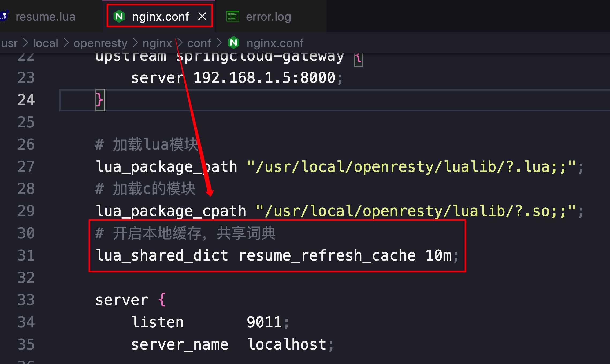The image size is (610, 364).
Task: Click the nginx folder in breadcrumb
Action: [x=157, y=43]
